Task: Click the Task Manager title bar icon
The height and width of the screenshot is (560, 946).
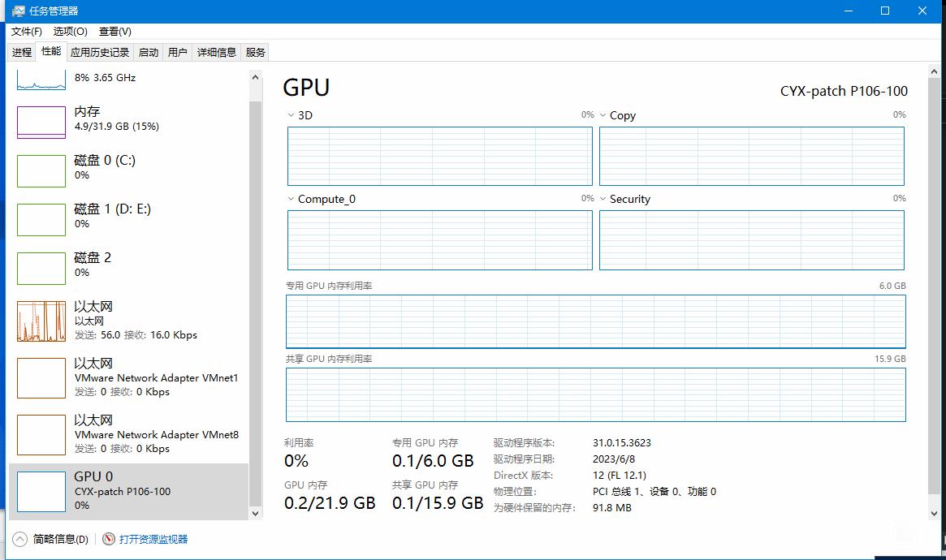Action: click(19, 11)
